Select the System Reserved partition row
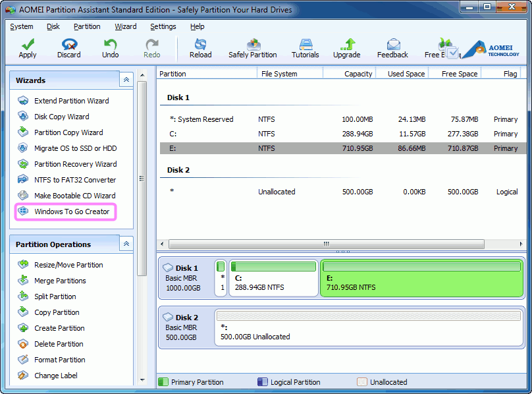Image resolution: width=532 pixels, height=394 pixels. click(x=343, y=119)
